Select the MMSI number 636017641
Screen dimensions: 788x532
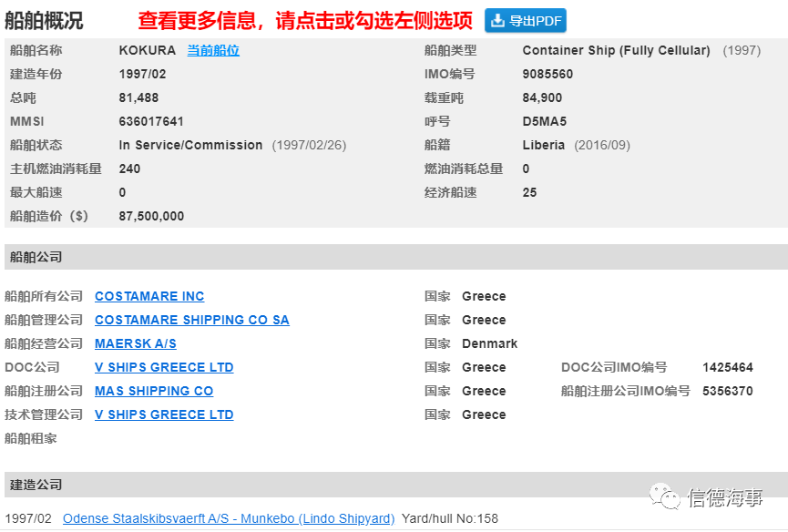pyautogui.click(x=151, y=121)
